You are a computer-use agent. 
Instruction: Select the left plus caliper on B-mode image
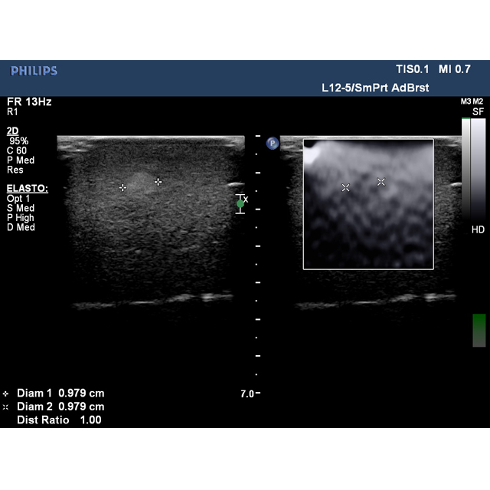pyautogui.click(x=123, y=188)
